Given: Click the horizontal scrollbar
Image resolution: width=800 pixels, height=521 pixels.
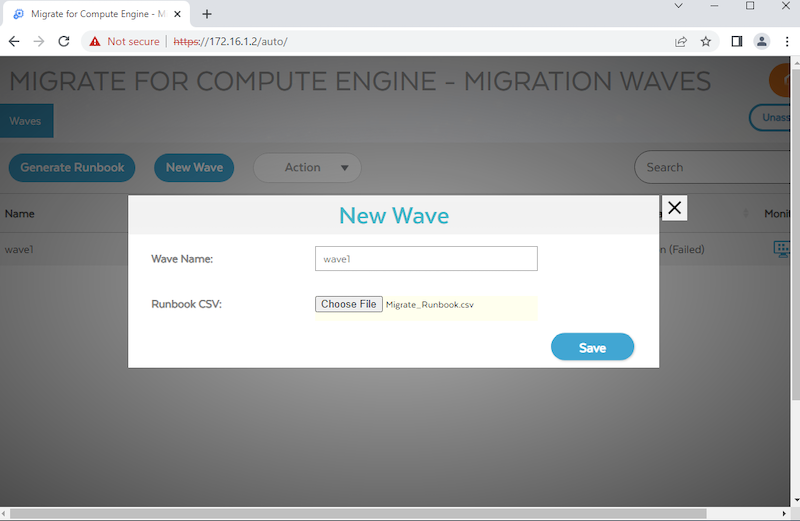Looking at the screenshot, I should [358, 513].
